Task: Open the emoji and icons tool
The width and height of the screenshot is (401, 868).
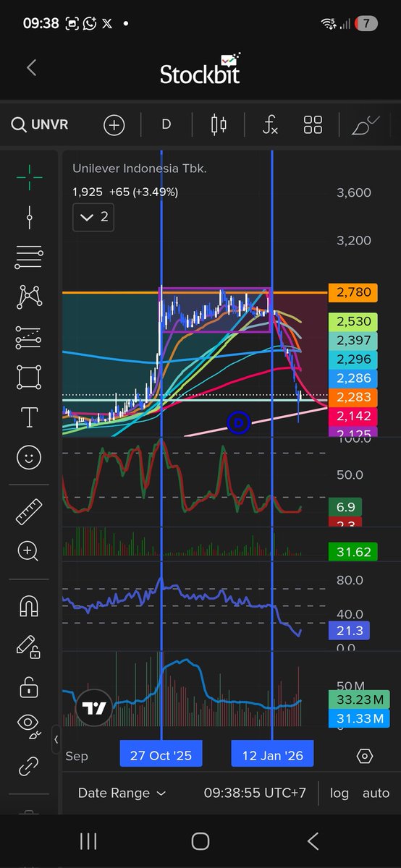Action: coord(29,457)
